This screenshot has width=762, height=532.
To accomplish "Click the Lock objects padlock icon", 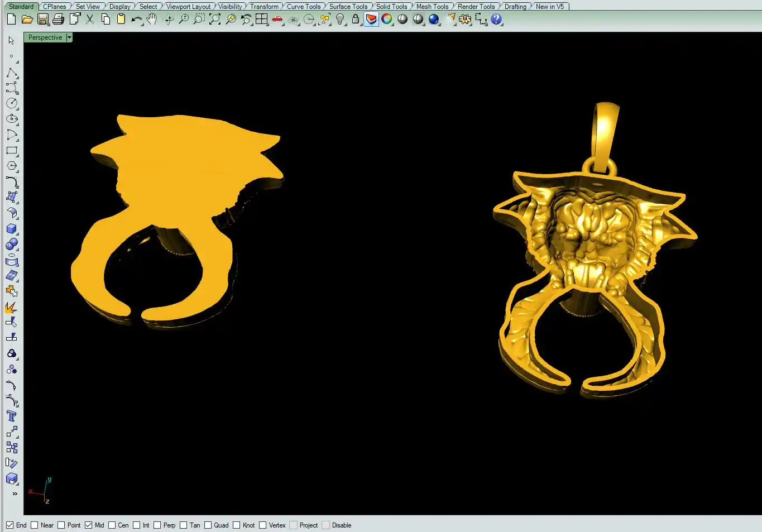I will (x=355, y=20).
